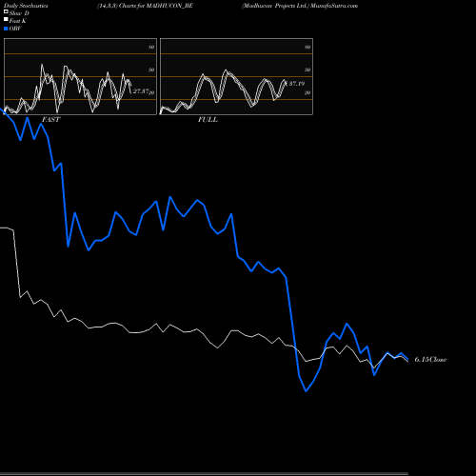The image size is (476, 476).
Task: Click the Fast K legend swatch
Action: pyautogui.click(x=6, y=19)
